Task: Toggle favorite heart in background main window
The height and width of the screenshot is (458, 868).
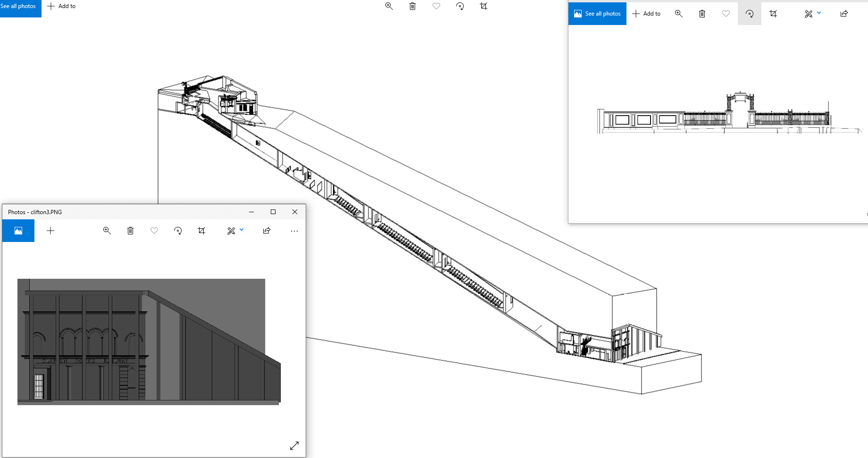Action: click(x=436, y=6)
